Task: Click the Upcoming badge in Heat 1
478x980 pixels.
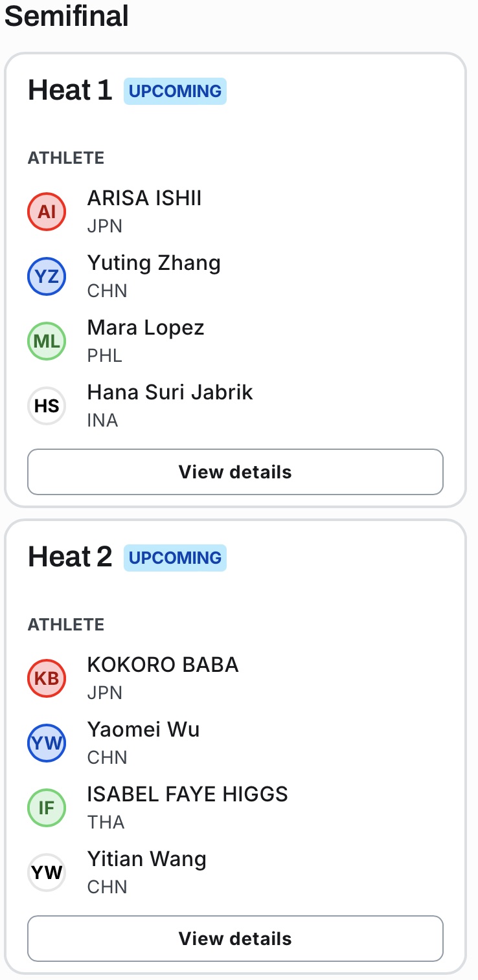Action: [175, 91]
